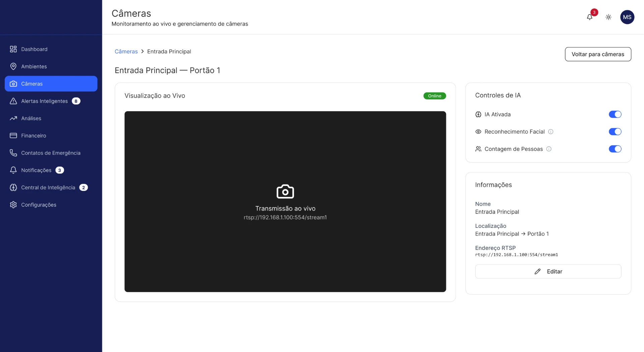Open Análises section
Image resolution: width=644 pixels, height=352 pixels.
pos(51,118)
